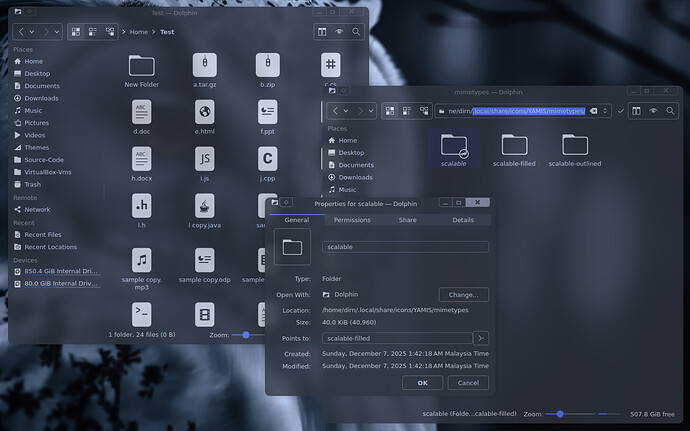
Task: Switch to the Permissions tab
Action: tap(352, 220)
